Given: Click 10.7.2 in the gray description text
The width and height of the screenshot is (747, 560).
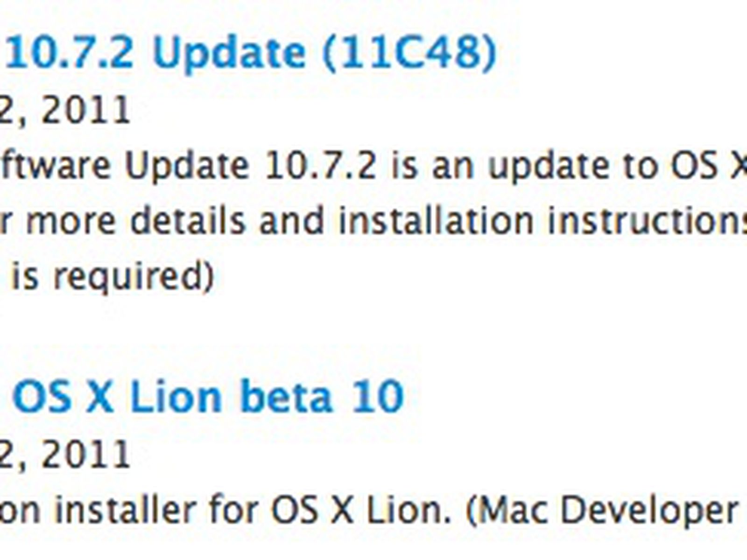Looking at the screenshot, I should 320,166.
